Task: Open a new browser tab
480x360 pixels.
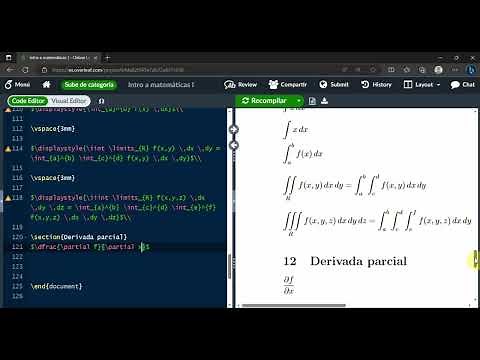Action: tap(107, 58)
